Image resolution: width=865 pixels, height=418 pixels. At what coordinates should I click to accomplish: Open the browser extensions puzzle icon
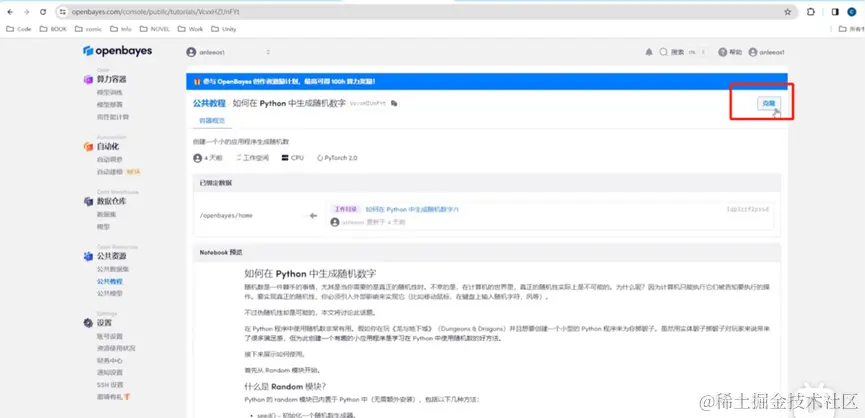811,12
